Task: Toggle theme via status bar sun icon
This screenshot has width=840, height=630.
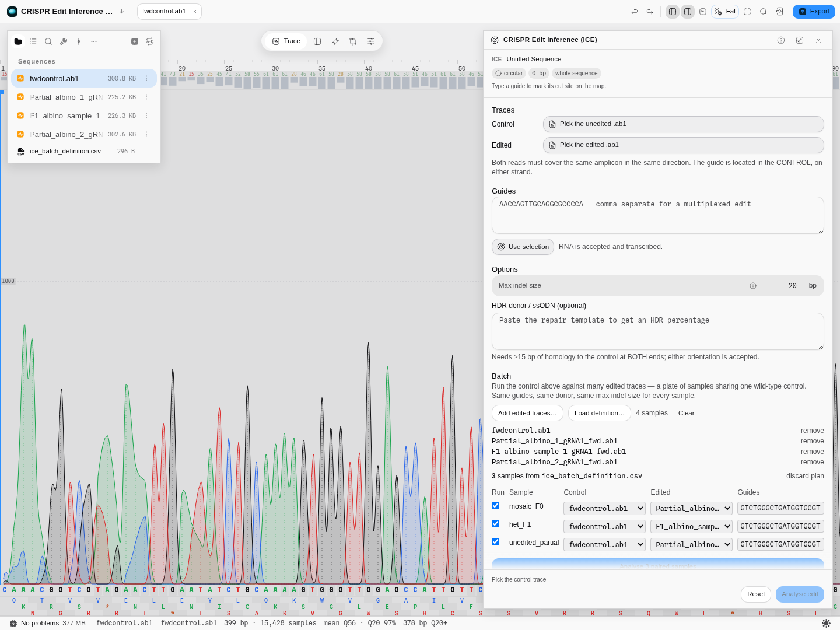Action: coord(826,623)
